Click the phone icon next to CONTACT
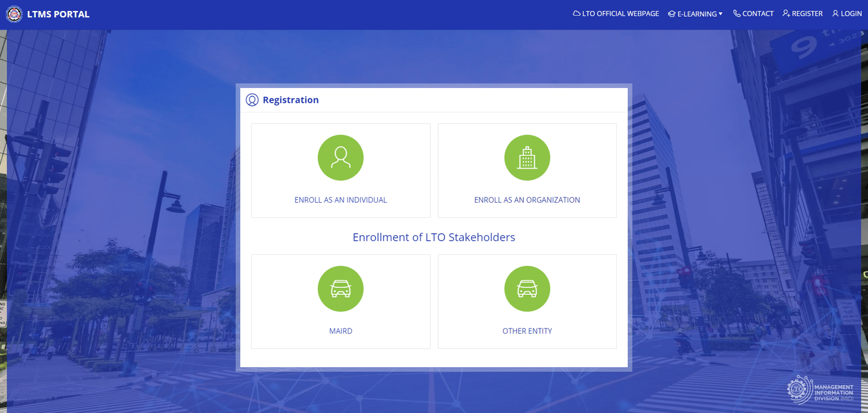Viewport: 868px width, 413px height. (x=735, y=13)
